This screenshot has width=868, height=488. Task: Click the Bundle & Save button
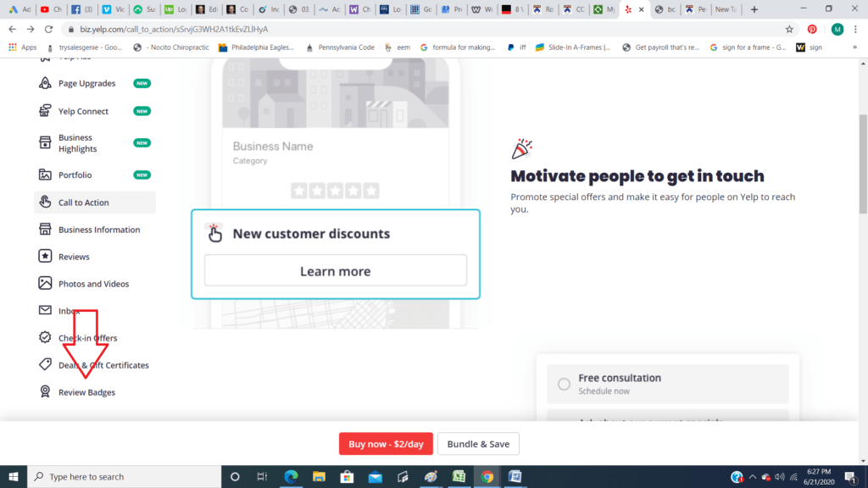pyautogui.click(x=478, y=444)
